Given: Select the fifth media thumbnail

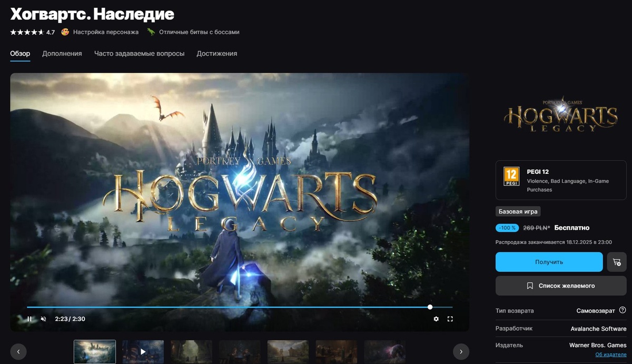Looking at the screenshot, I should pos(288,351).
